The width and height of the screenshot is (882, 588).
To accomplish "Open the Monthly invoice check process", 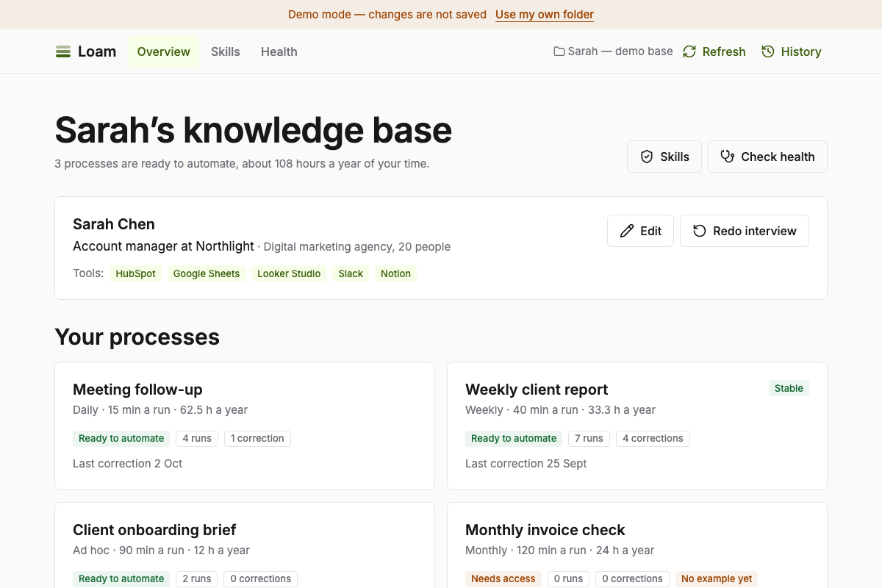I will [x=637, y=545].
